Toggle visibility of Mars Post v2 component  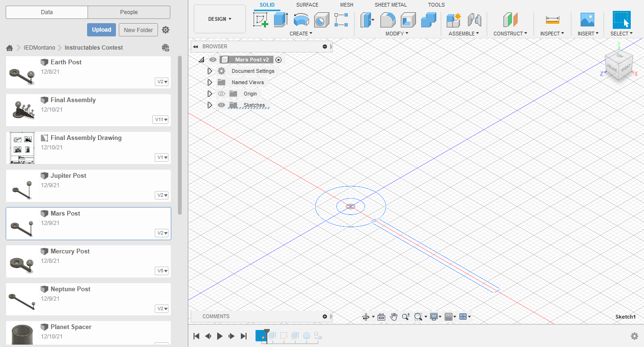tap(213, 60)
